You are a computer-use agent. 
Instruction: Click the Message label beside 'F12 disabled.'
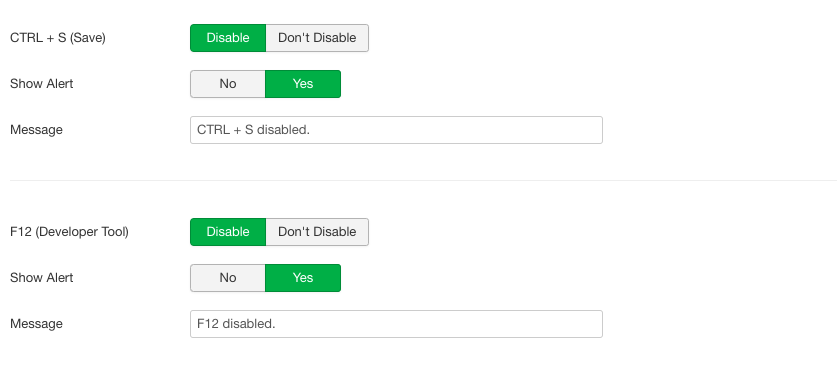tap(36, 324)
